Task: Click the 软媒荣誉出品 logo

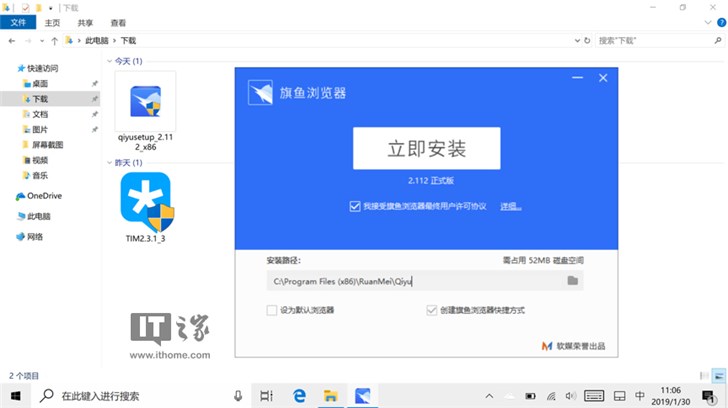Action: click(x=573, y=346)
